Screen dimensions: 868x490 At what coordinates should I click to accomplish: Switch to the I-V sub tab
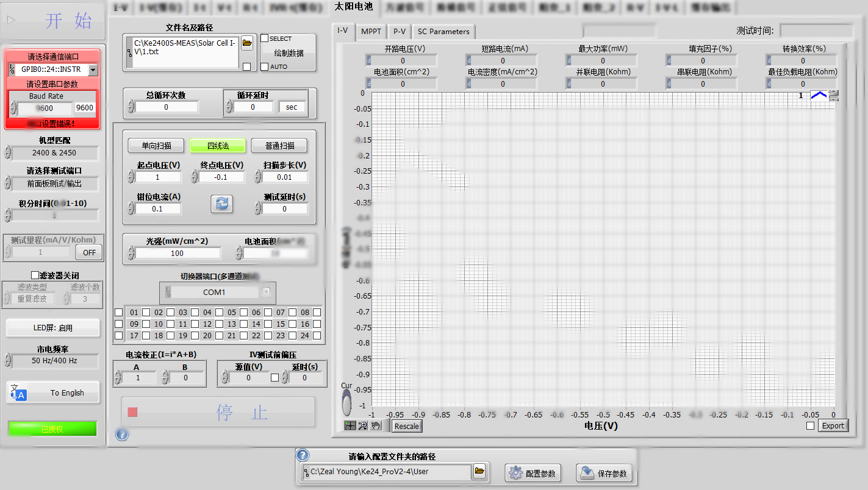343,30
